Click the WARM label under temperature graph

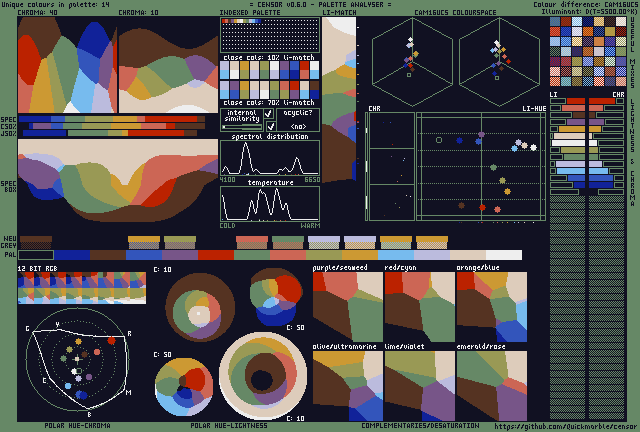311,225
